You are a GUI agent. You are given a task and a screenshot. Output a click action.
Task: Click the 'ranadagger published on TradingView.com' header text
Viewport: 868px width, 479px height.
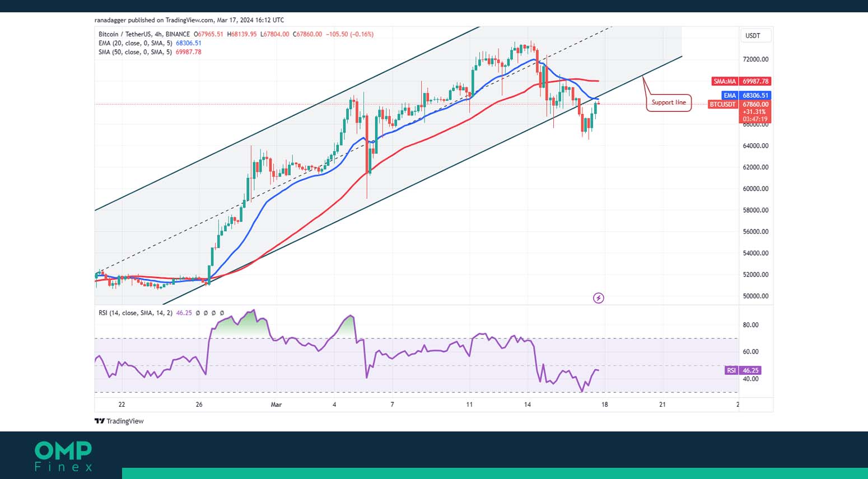(155, 20)
